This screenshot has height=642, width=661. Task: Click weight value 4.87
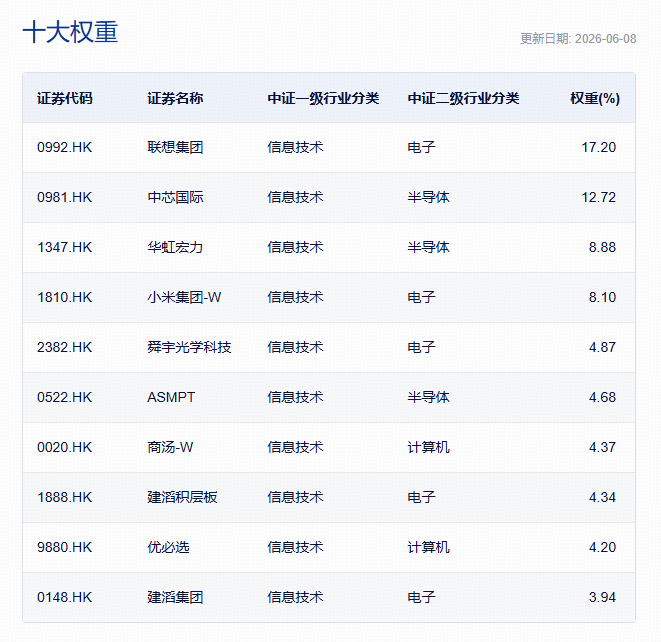[x=602, y=347]
